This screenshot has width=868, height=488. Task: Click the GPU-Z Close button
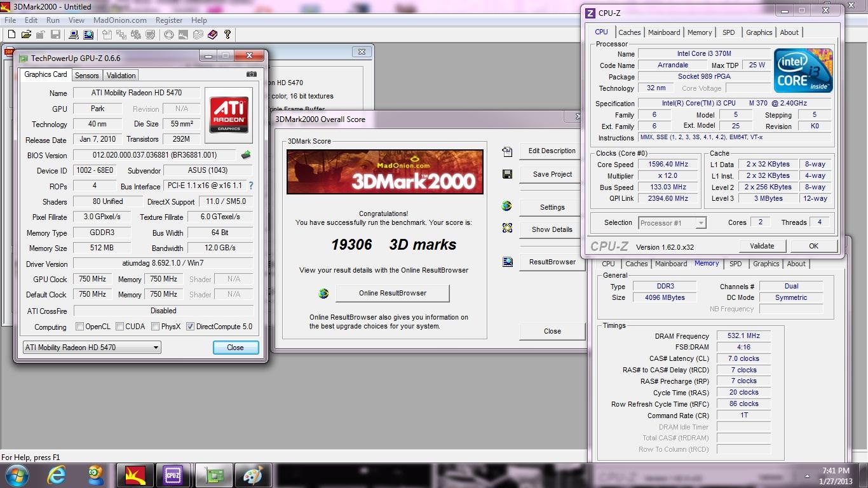[235, 348]
